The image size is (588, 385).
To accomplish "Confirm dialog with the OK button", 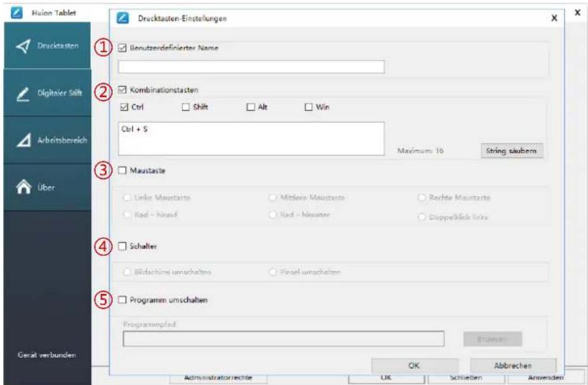I will click(415, 365).
